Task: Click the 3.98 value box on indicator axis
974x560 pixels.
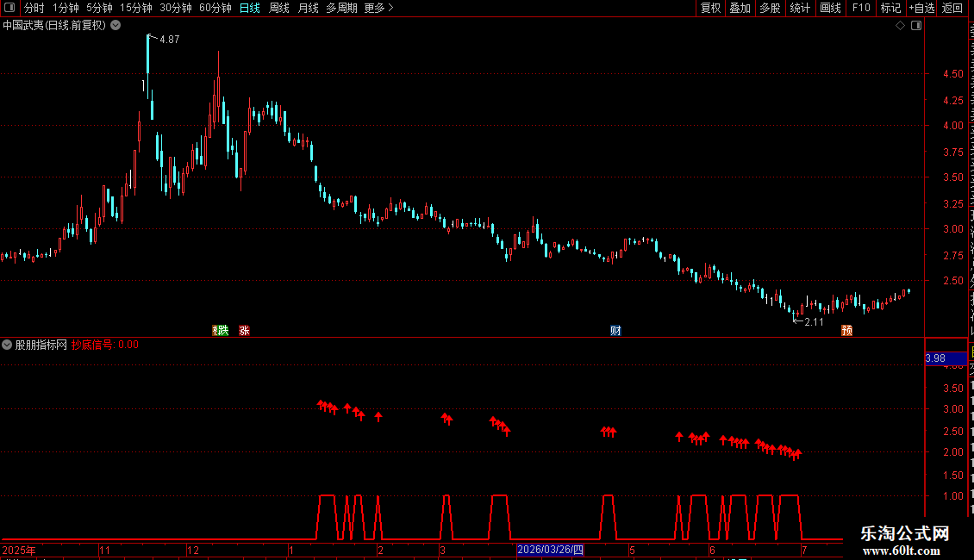Action: point(946,358)
